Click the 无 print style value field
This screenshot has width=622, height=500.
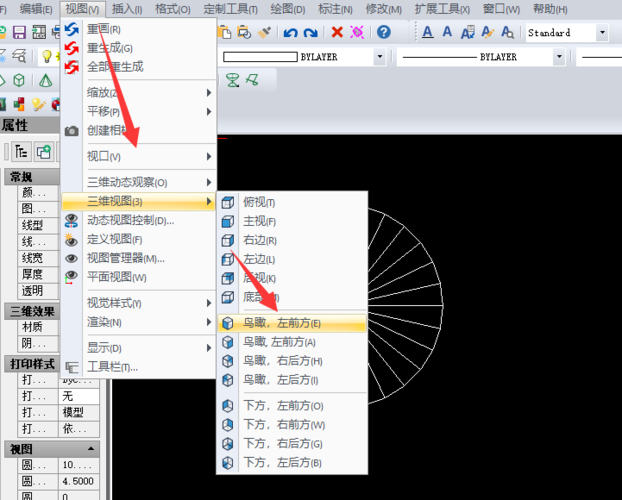tap(79, 396)
